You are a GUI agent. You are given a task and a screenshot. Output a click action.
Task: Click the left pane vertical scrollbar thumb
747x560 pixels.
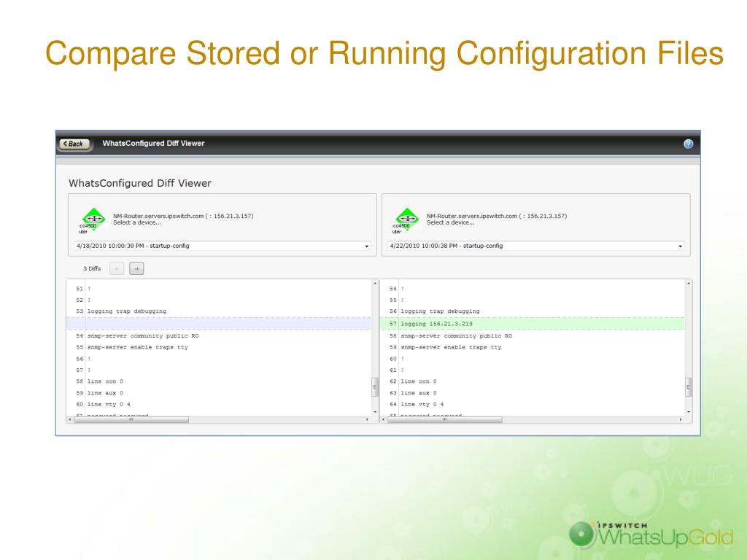(374, 387)
